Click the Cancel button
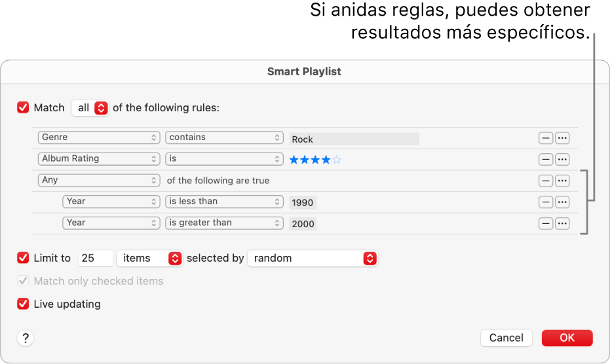Screen dimensions: 610x364 click(506, 338)
